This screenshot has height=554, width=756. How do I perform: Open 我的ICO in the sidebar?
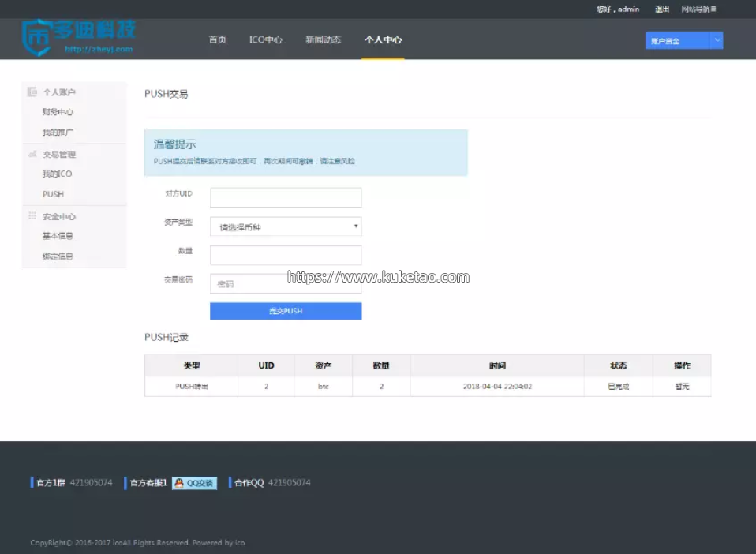point(57,174)
